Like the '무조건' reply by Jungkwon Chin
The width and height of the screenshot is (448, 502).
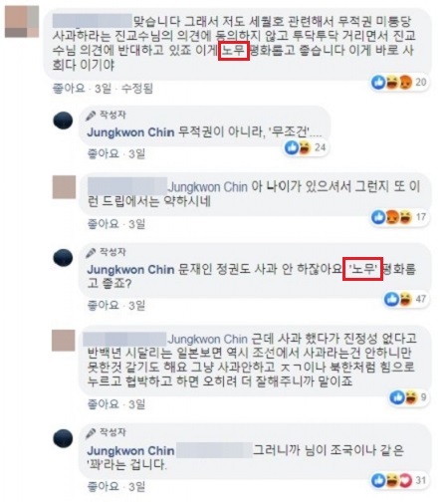(103, 153)
